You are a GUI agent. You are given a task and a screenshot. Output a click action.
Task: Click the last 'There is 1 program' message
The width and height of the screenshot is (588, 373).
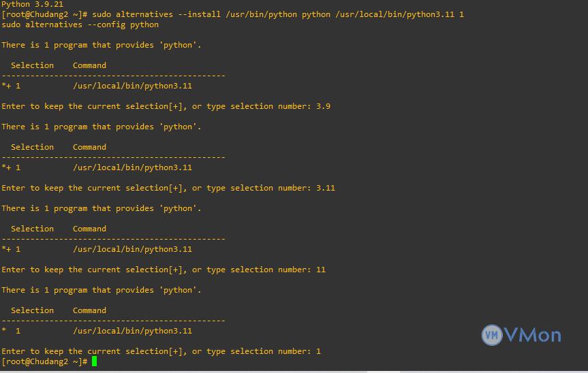click(x=101, y=290)
